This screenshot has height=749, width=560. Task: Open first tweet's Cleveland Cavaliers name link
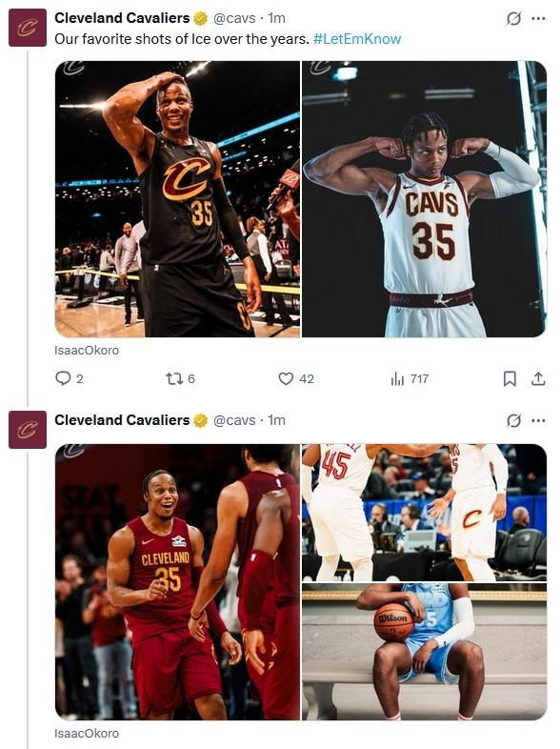[x=122, y=18]
